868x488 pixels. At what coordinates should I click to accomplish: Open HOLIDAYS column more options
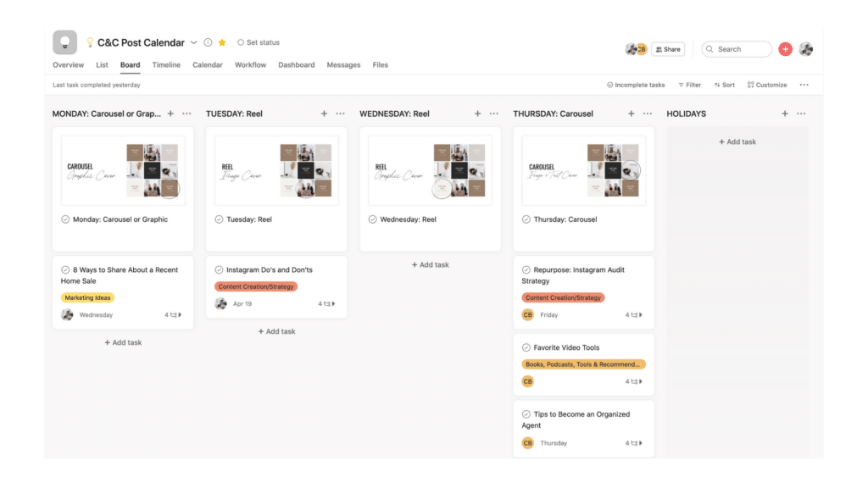(x=801, y=114)
